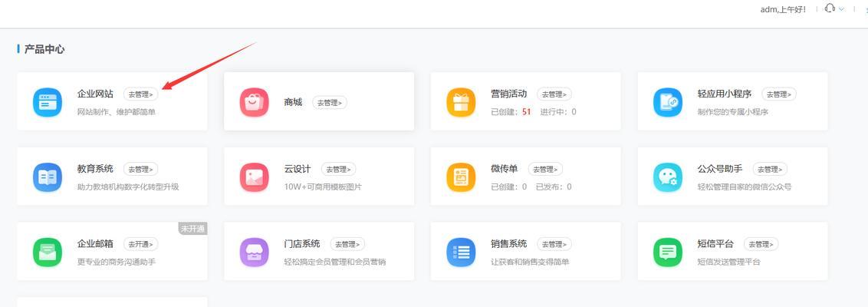Expand the dropdown arrow beside headset
The width and height of the screenshot is (868, 307).
[x=842, y=9]
